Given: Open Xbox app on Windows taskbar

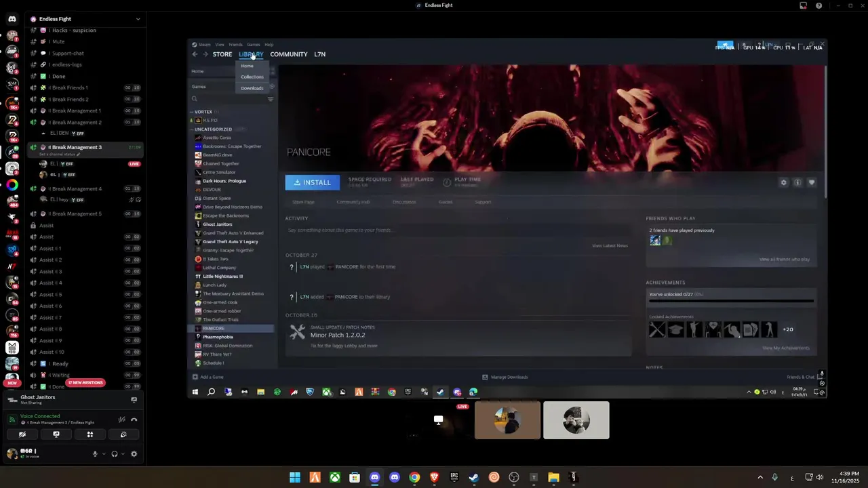Looking at the screenshot, I should point(335,477).
